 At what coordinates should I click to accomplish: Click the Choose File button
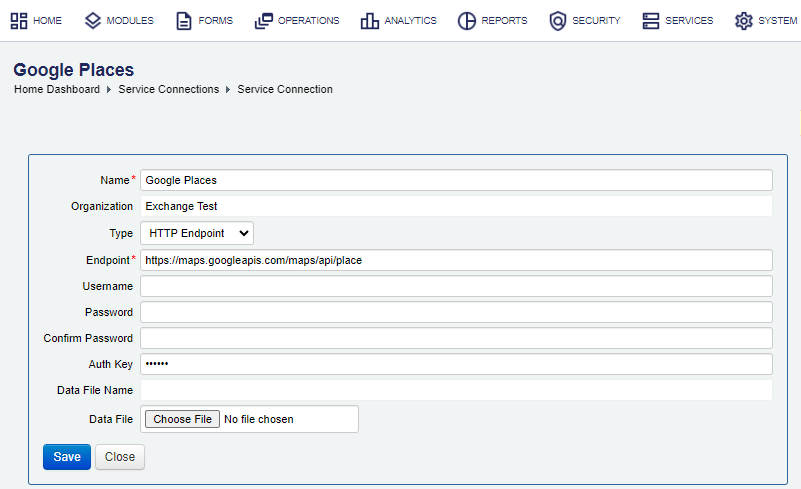(x=182, y=419)
